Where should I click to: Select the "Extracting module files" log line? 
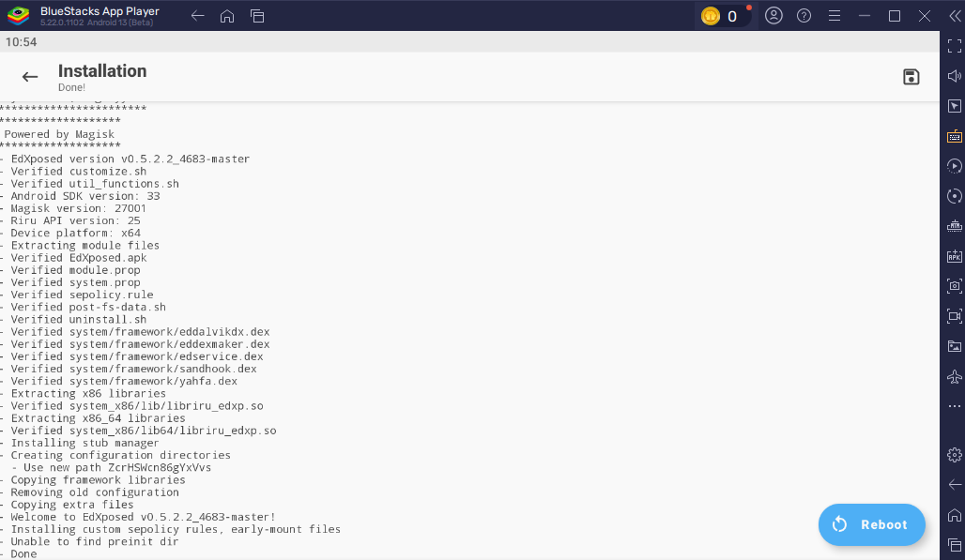tap(80, 245)
